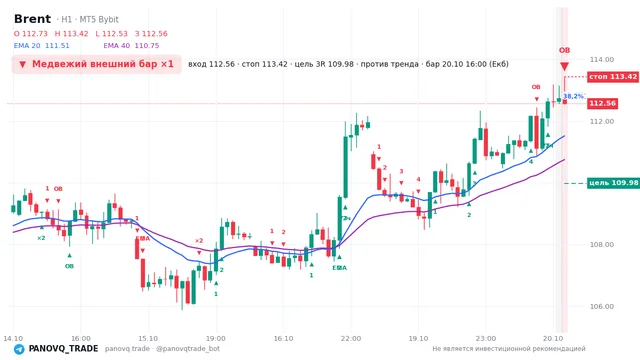The image size is (640, 360).
Task: Click the 'EMA 40 110.75' legend entry
Action: [131, 46]
